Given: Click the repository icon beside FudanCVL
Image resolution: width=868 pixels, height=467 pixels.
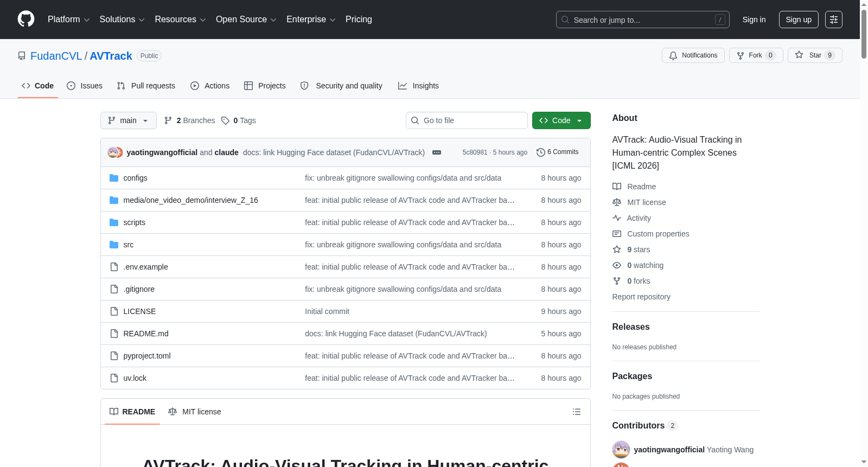Looking at the screenshot, I should pos(22,56).
